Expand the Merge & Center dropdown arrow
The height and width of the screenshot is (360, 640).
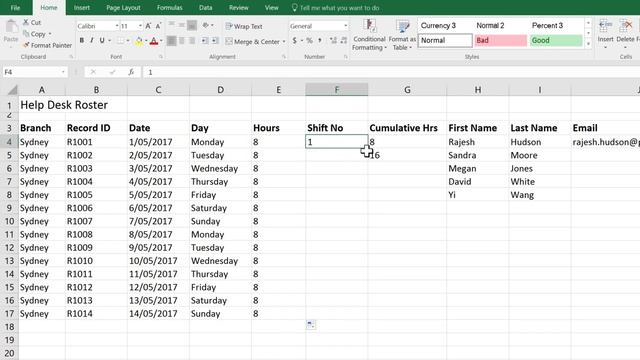click(x=284, y=41)
